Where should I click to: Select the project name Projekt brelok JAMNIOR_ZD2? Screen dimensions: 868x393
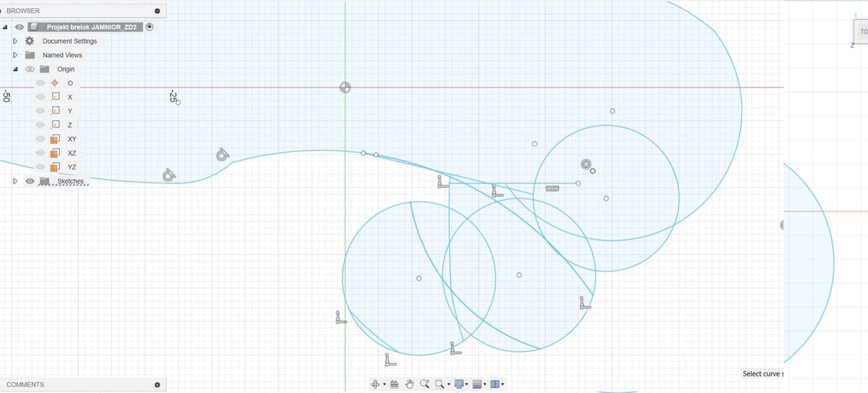click(x=92, y=27)
